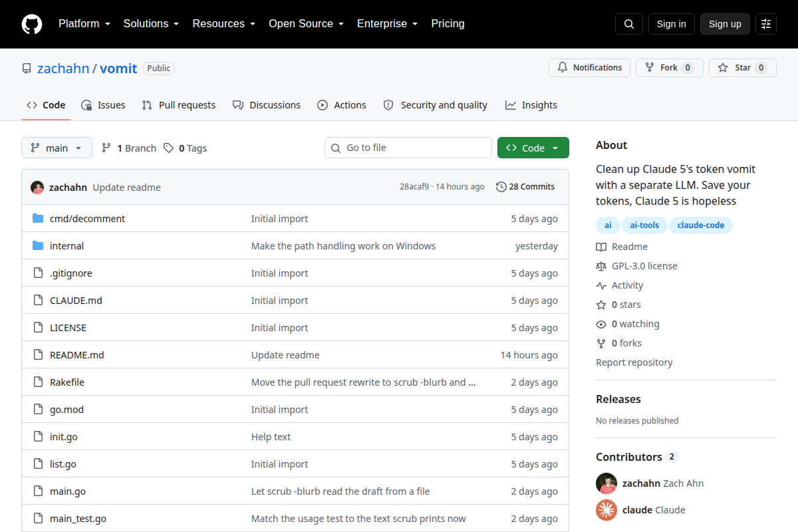Open the go.mod file
The width and height of the screenshot is (798, 532).
coord(66,410)
